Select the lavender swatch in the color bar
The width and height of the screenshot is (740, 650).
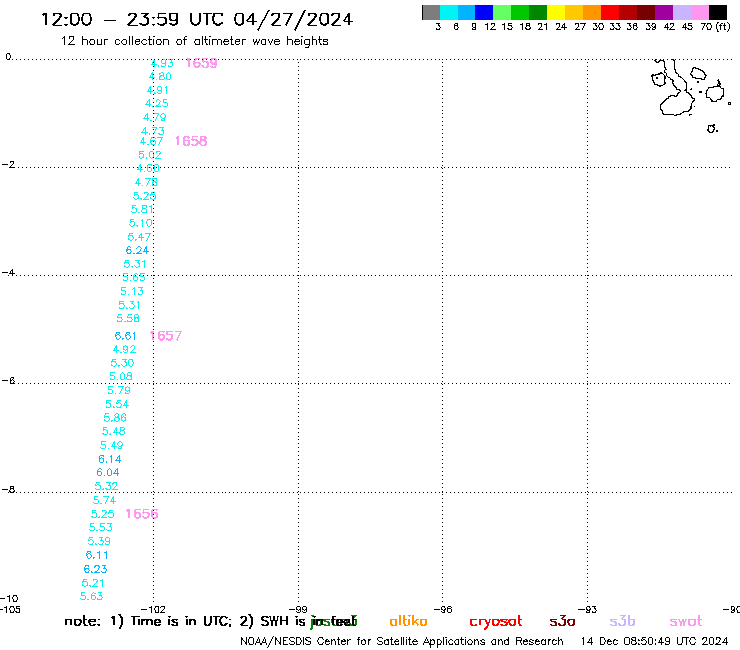(681, 12)
